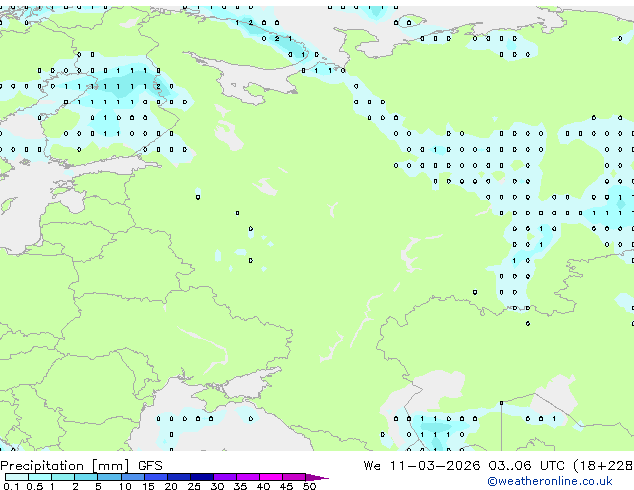Select the 40–45 mm magenta legend swatch

[x=271, y=477]
